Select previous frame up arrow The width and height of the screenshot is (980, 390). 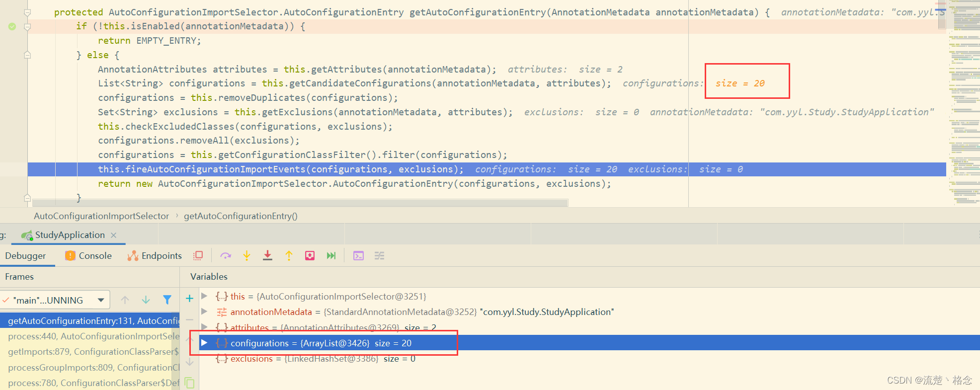click(x=125, y=300)
